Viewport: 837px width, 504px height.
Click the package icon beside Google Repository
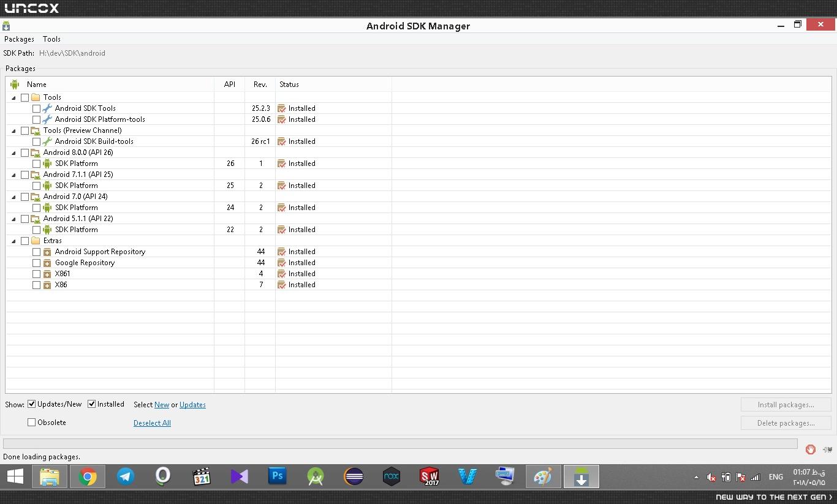click(47, 263)
